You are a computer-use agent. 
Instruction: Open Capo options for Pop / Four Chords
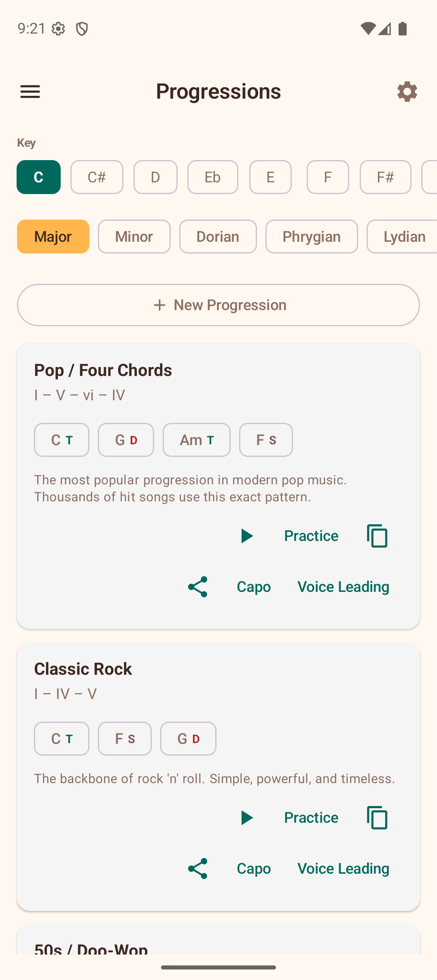pos(253,587)
